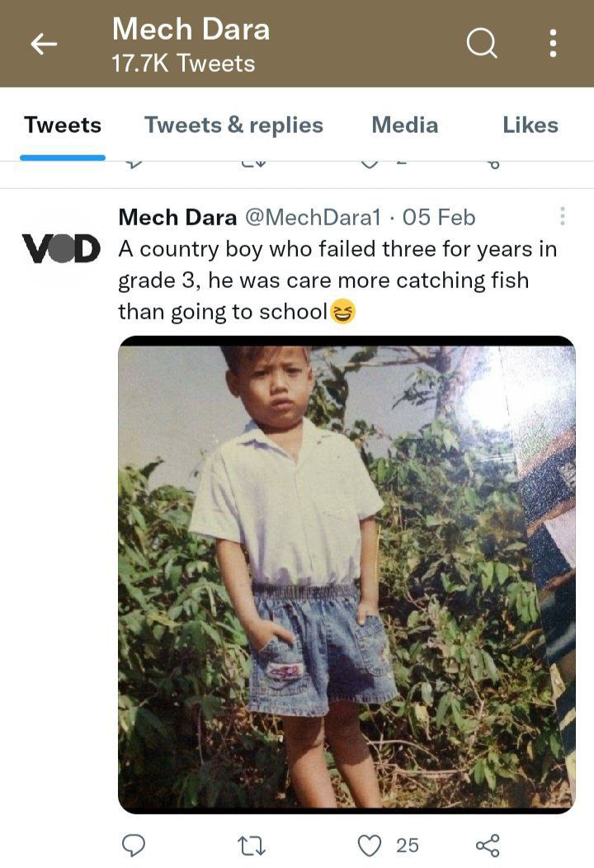The image size is (594, 868).
Task: Tap the Mech Dara author name
Action: coord(177,217)
